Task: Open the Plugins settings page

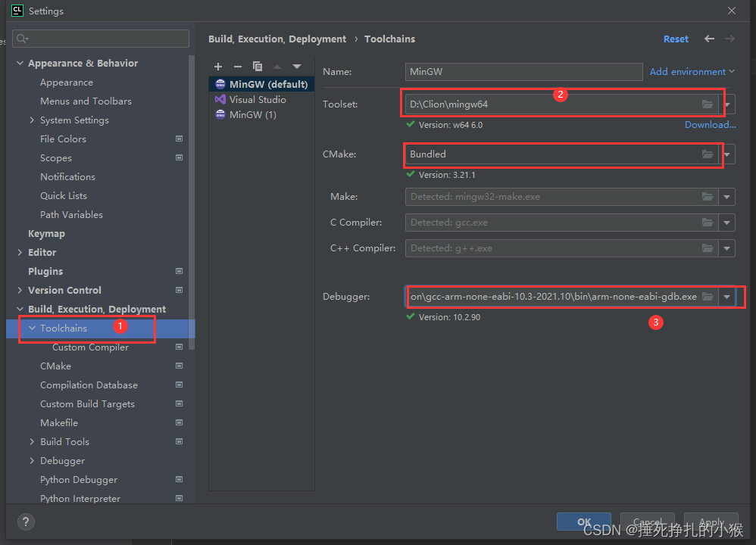Action: (x=45, y=271)
